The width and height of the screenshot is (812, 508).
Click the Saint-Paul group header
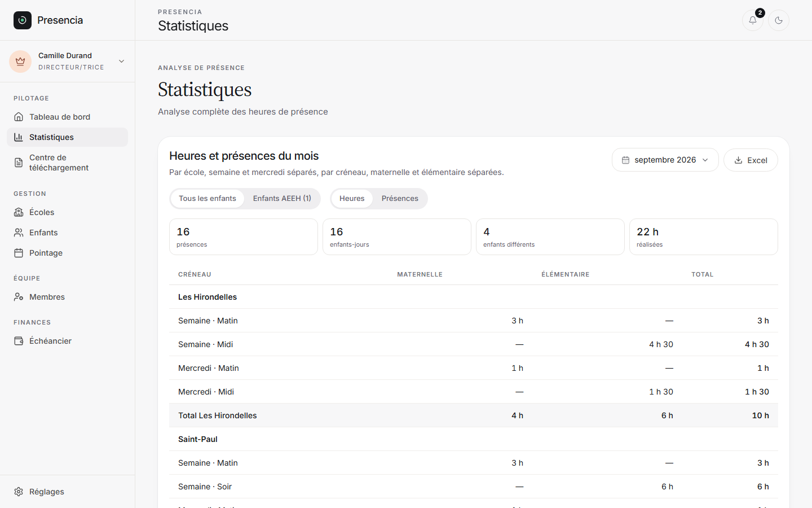point(474,439)
